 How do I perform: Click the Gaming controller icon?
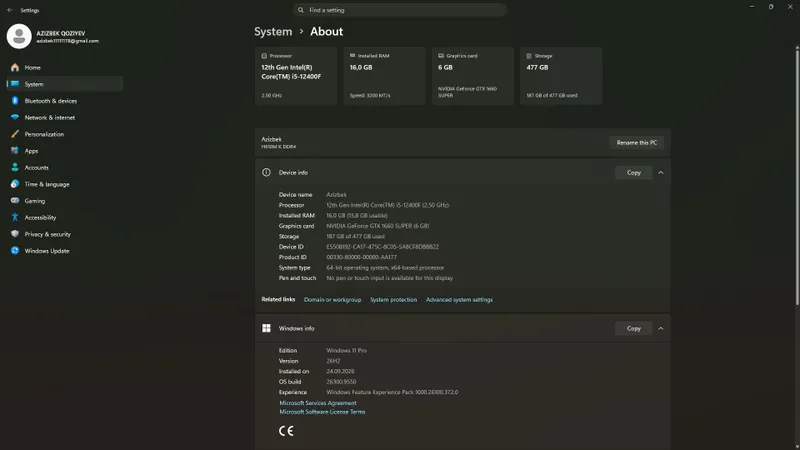click(x=15, y=201)
